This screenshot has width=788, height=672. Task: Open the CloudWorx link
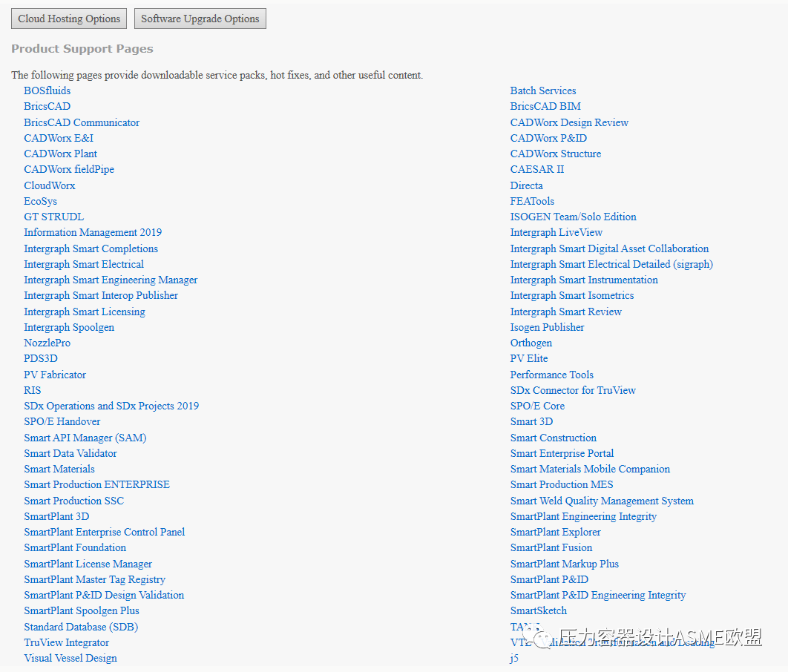49,185
